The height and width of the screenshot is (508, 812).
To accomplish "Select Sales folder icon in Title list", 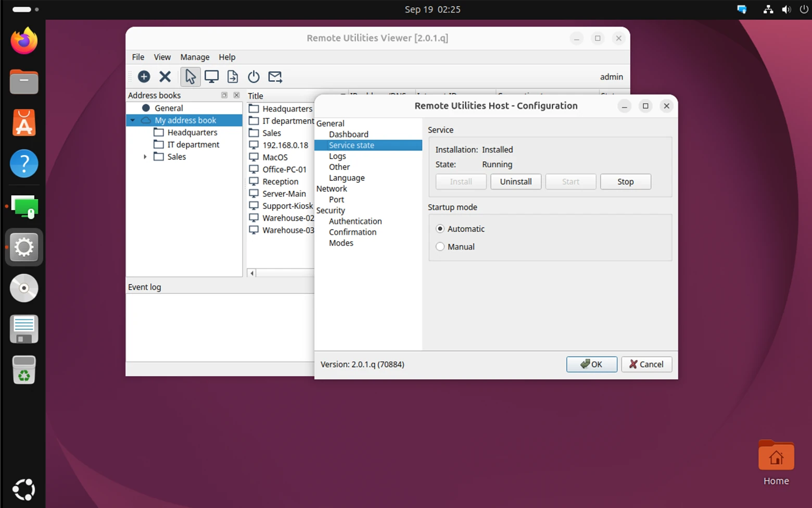I will tap(253, 133).
